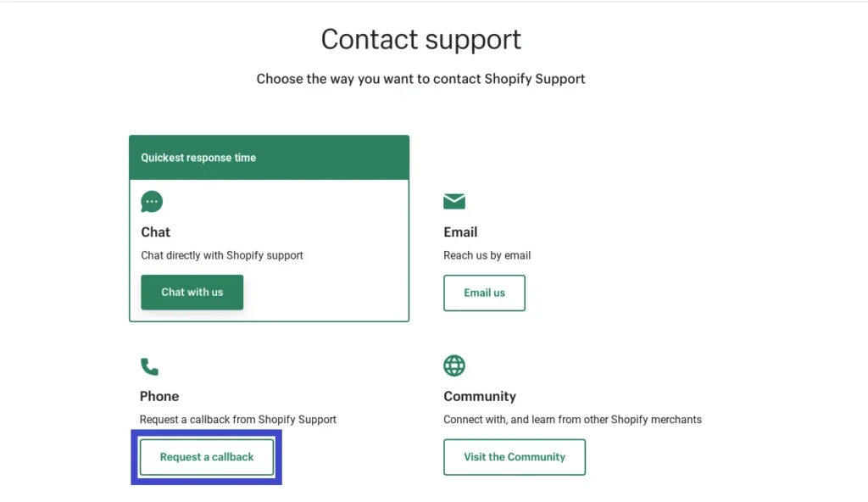
Task: Click the Chat heading label
Action: click(x=155, y=231)
